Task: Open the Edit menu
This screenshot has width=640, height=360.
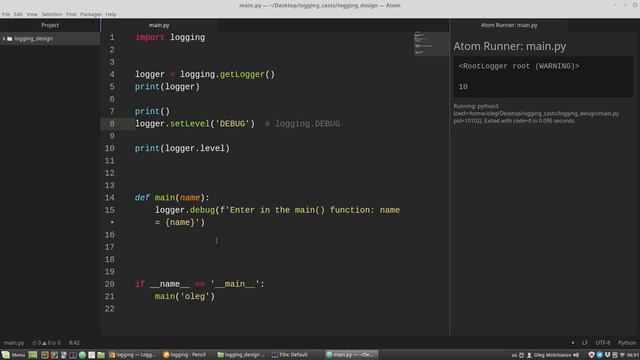Action: point(18,14)
